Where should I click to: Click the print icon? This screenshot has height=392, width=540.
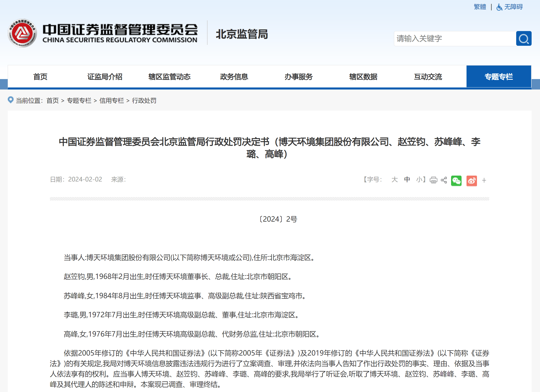click(433, 180)
